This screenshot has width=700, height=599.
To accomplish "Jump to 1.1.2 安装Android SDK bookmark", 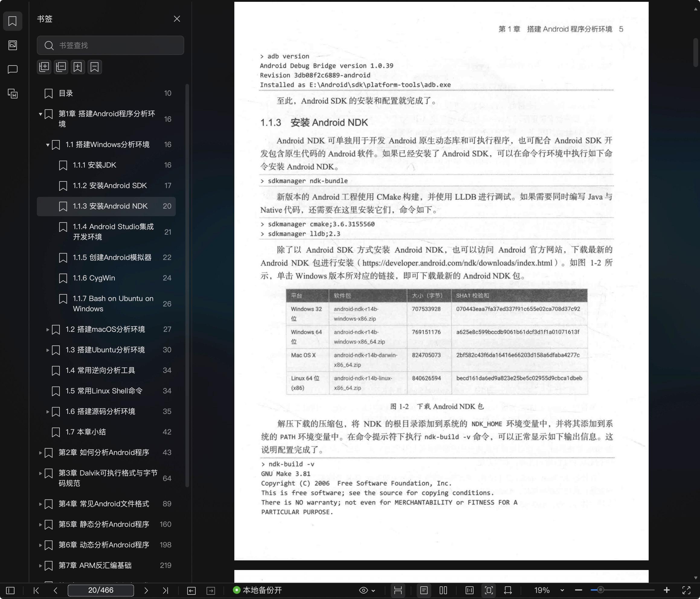I will tap(106, 185).
